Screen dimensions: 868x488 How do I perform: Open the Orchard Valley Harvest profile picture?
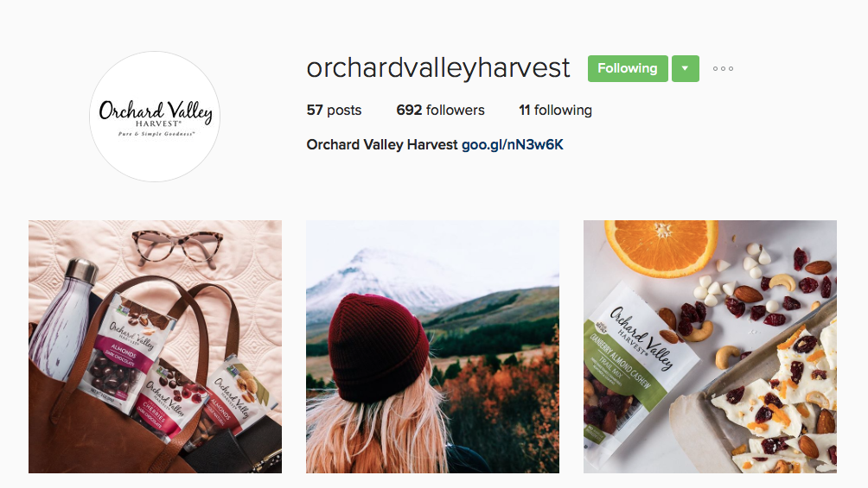coord(155,117)
